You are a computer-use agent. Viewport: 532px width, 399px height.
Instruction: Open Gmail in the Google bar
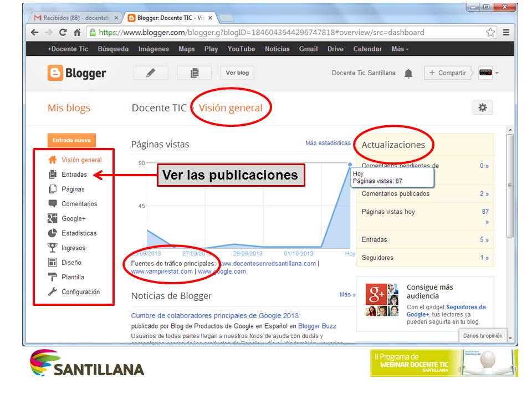coord(309,49)
